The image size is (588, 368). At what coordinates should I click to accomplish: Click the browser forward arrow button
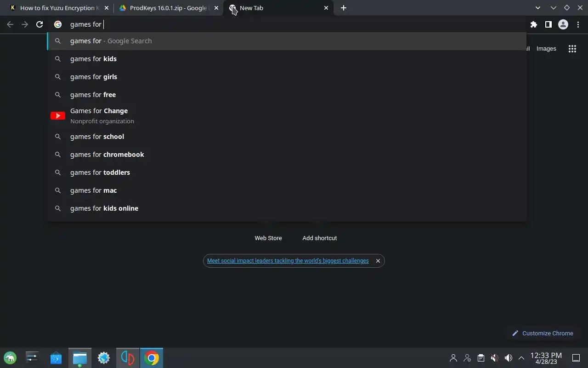point(25,24)
